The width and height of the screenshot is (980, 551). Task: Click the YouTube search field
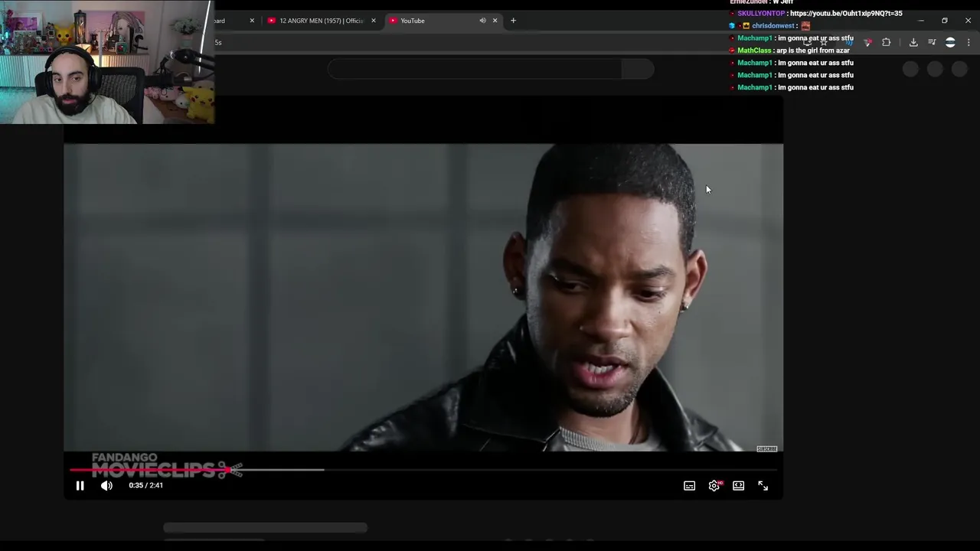[475, 70]
